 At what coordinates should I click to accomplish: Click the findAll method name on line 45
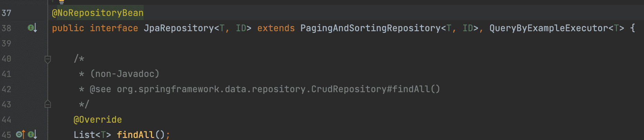135,134
